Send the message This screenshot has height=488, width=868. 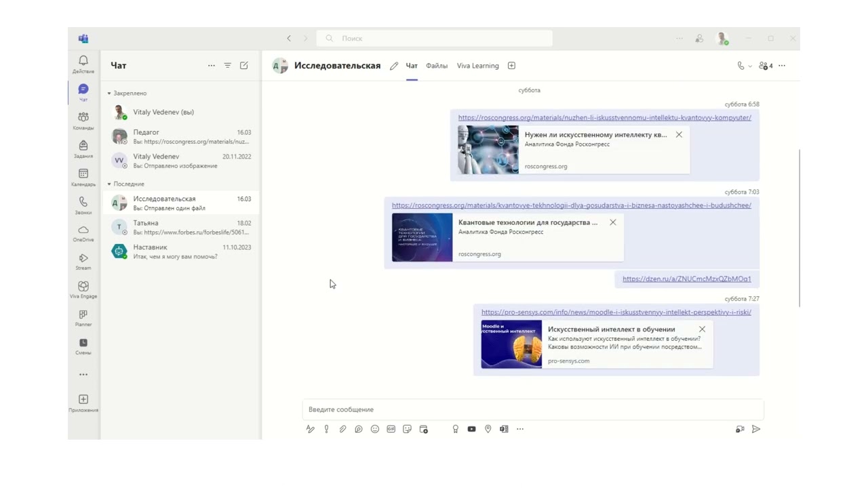[756, 429]
